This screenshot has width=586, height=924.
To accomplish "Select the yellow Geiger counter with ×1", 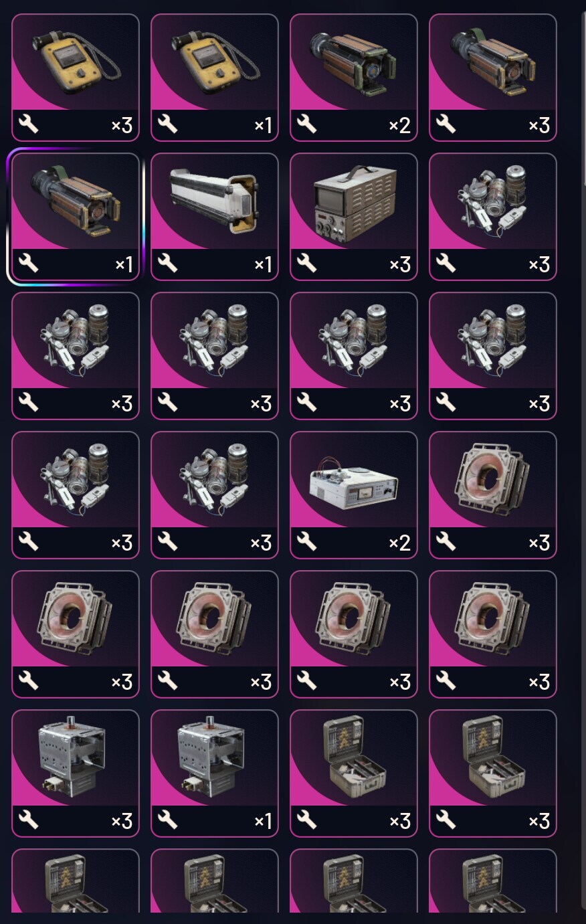I will click(x=215, y=78).
